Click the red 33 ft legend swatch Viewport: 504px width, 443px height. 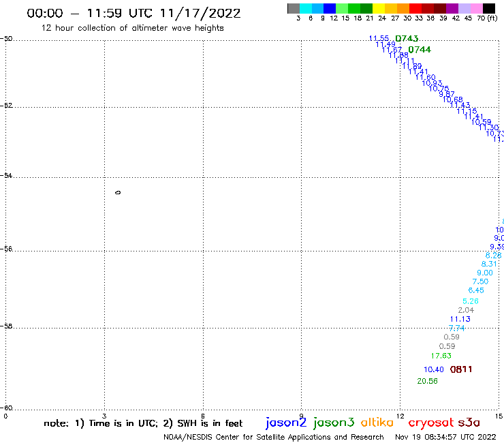(415, 8)
